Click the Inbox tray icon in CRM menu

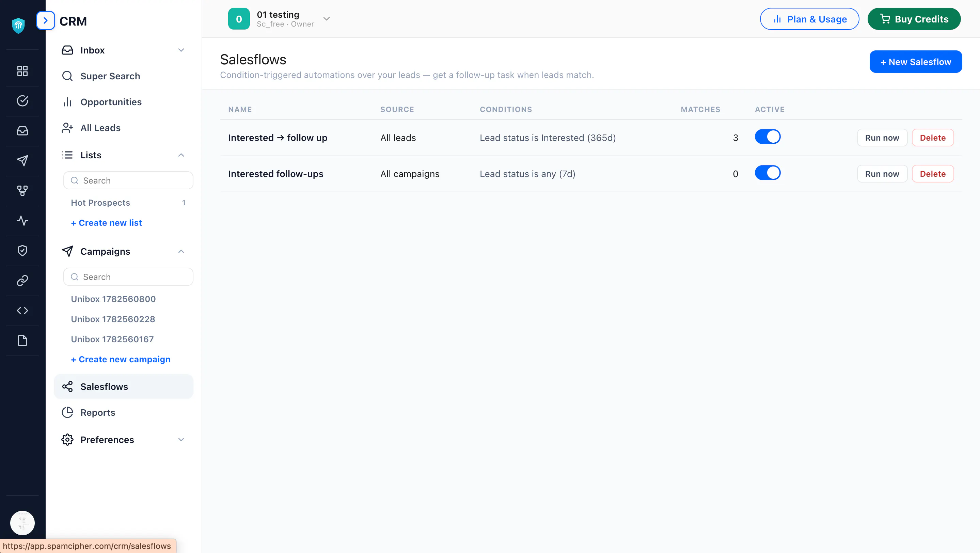pos(67,50)
